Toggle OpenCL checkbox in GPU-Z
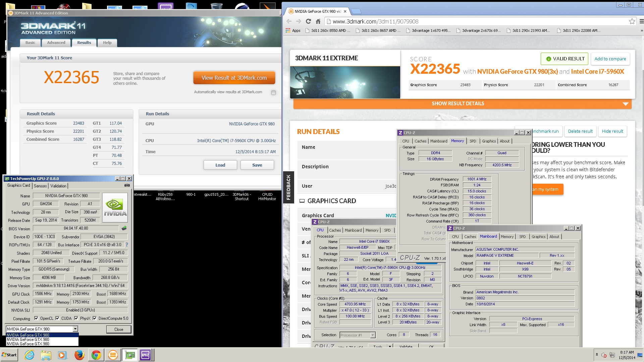644x362 pixels. point(36,318)
